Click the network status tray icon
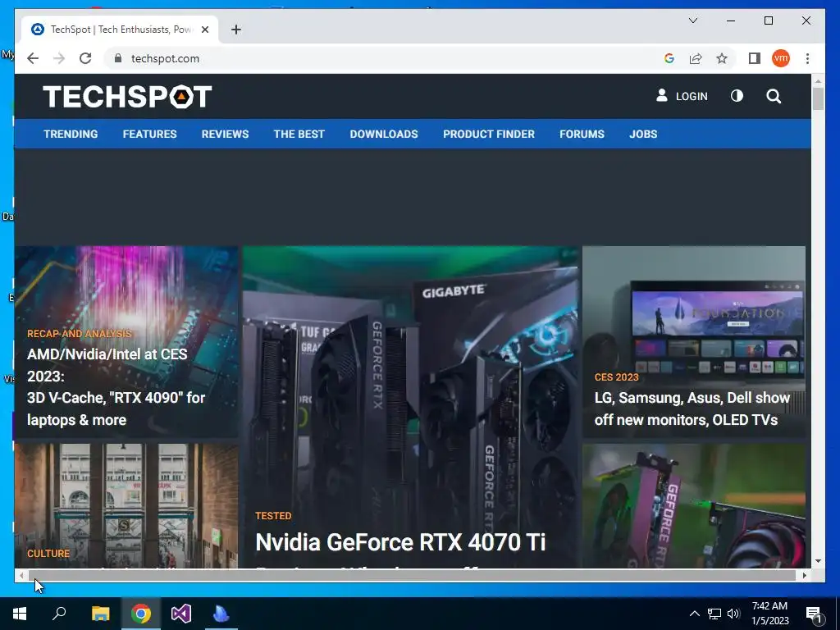Viewport: 840px width, 630px height. (x=714, y=614)
